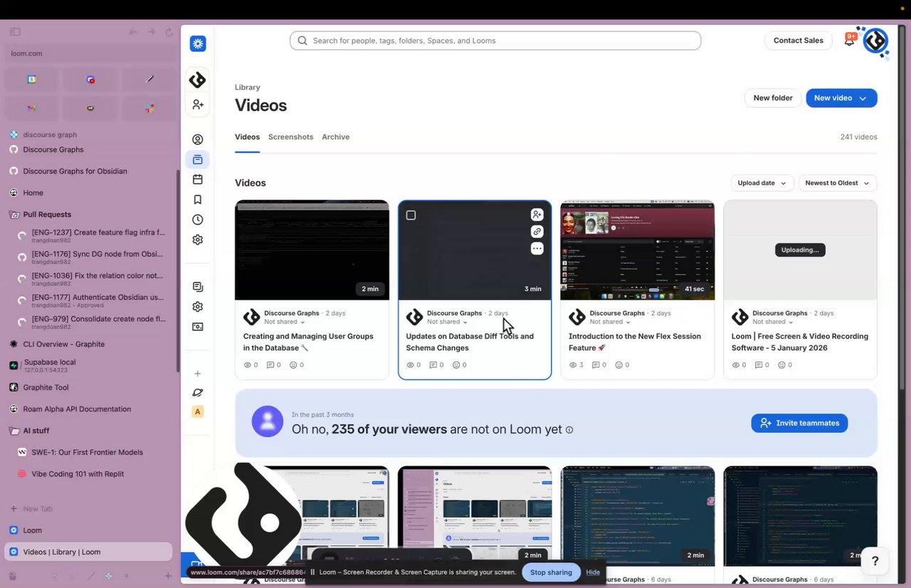Copy link icon on hovered video card
This screenshot has width=911, height=588.
point(537,231)
